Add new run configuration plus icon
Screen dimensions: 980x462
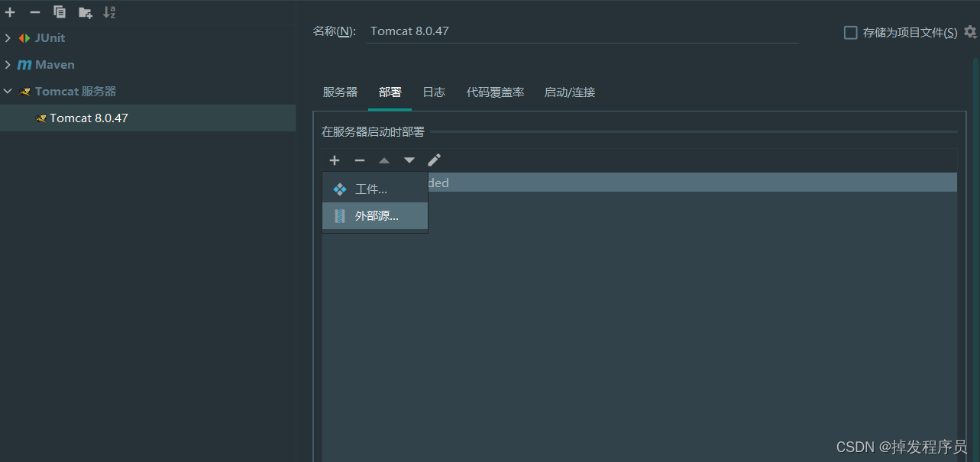[10, 12]
